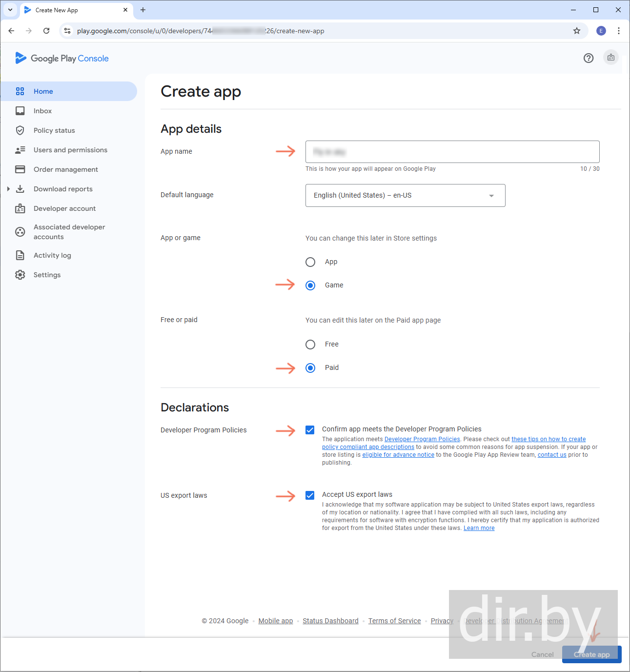Open the Help question mark icon
Image resolution: width=630 pixels, height=672 pixels.
[x=589, y=58]
